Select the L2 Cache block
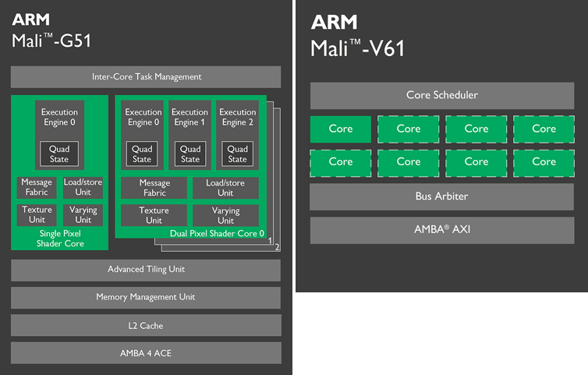Screen dimensions: 588x375 [x=146, y=326]
